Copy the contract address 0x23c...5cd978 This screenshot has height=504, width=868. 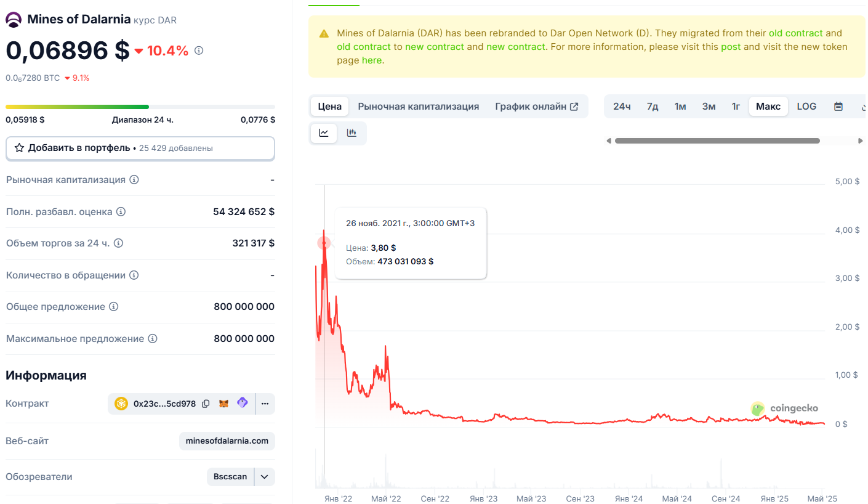pos(206,404)
